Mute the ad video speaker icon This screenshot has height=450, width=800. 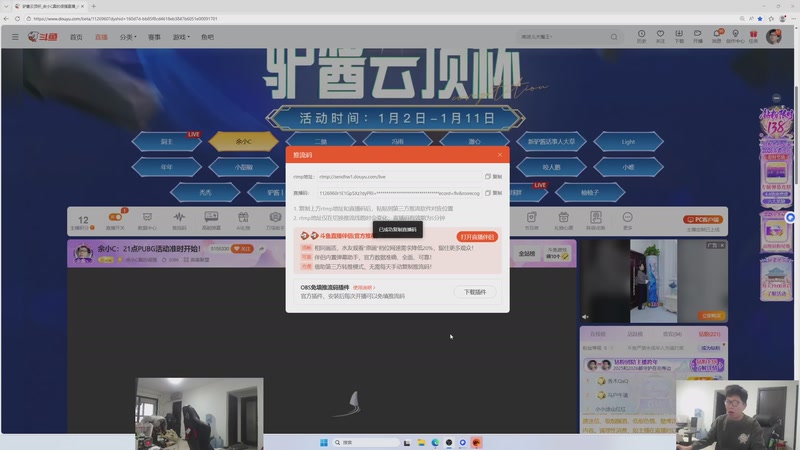pos(585,317)
